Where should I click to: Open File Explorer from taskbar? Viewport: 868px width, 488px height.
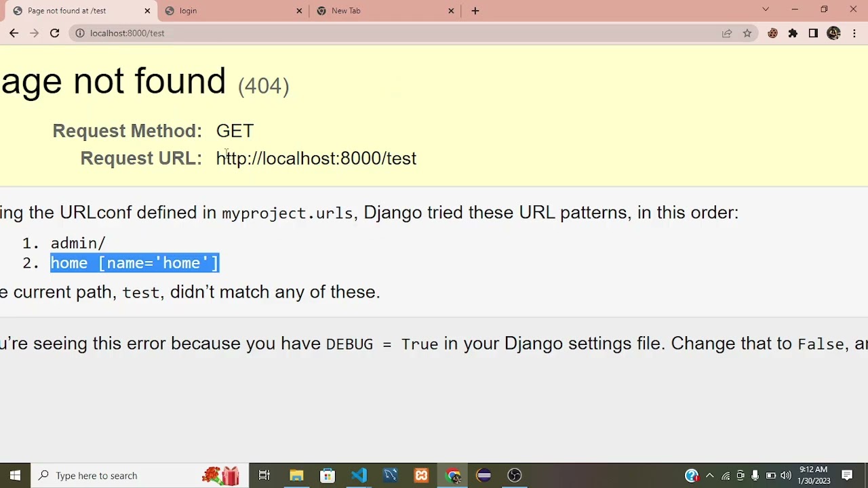[x=296, y=475]
